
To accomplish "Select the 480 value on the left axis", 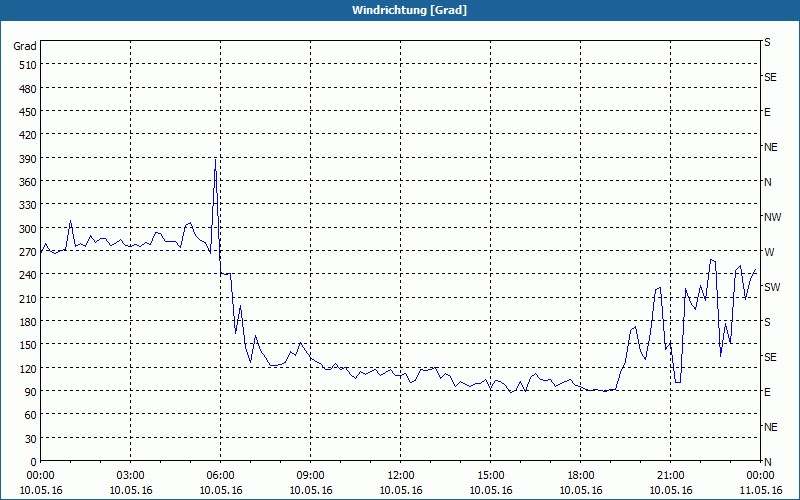I will coord(28,89).
